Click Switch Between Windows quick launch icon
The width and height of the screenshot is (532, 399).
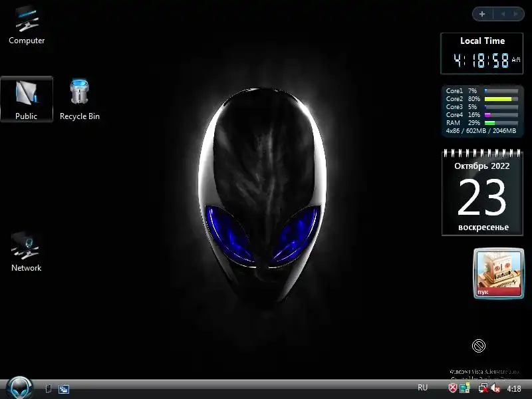coord(64,389)
